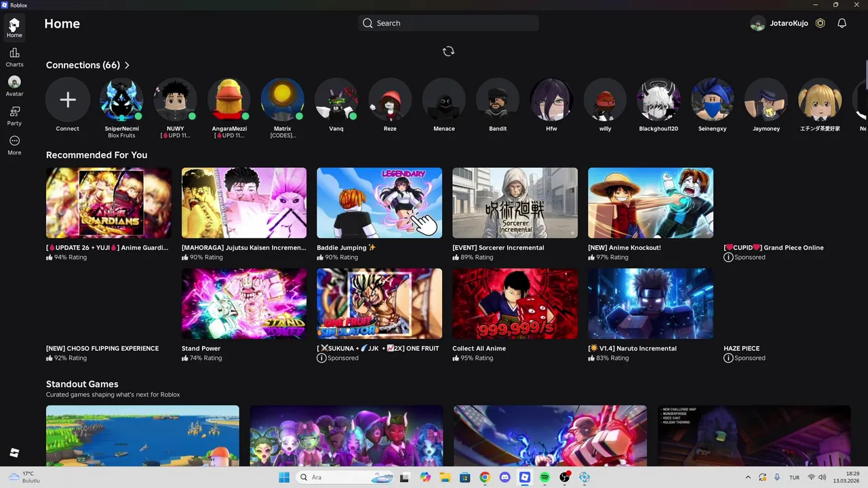The image size is (868, 488).
Task: Open the Connections (66) heading
Action: point(83,65)
